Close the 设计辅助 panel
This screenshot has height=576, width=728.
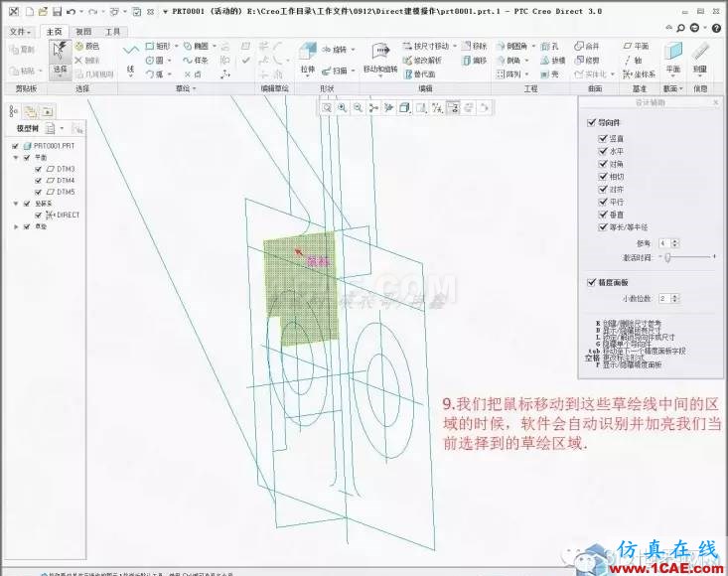pyautogui.click(x=715, y=102)
